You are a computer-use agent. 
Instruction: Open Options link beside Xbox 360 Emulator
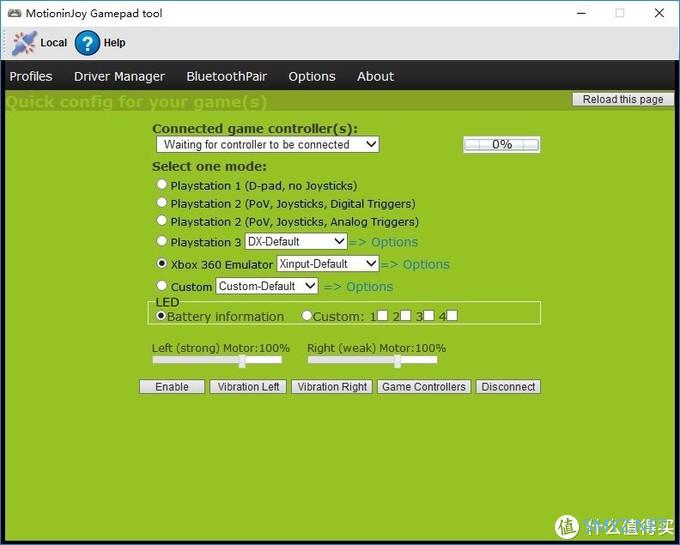[x=426, y=264]
